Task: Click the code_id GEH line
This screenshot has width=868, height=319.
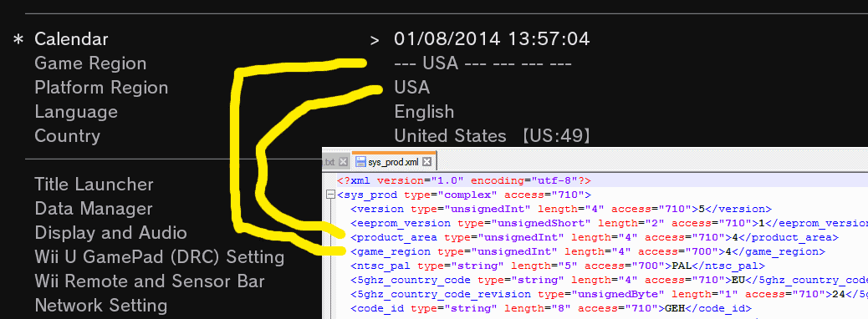Action: (x=551, y=308)
